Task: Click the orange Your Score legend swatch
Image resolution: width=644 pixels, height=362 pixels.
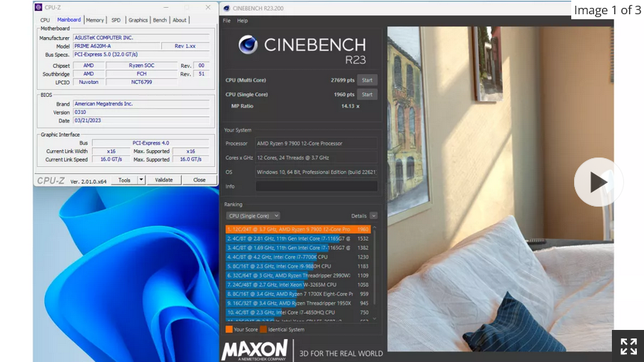Action: coord(229,329)
